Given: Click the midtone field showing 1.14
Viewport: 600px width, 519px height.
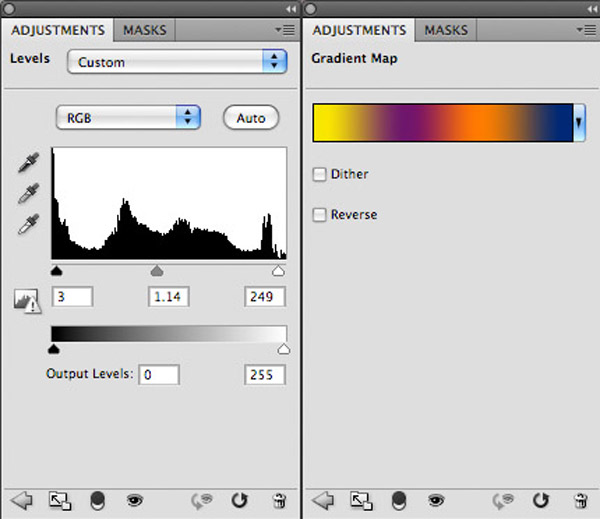Looking at the screenshot, I should [x=169, y=297].
